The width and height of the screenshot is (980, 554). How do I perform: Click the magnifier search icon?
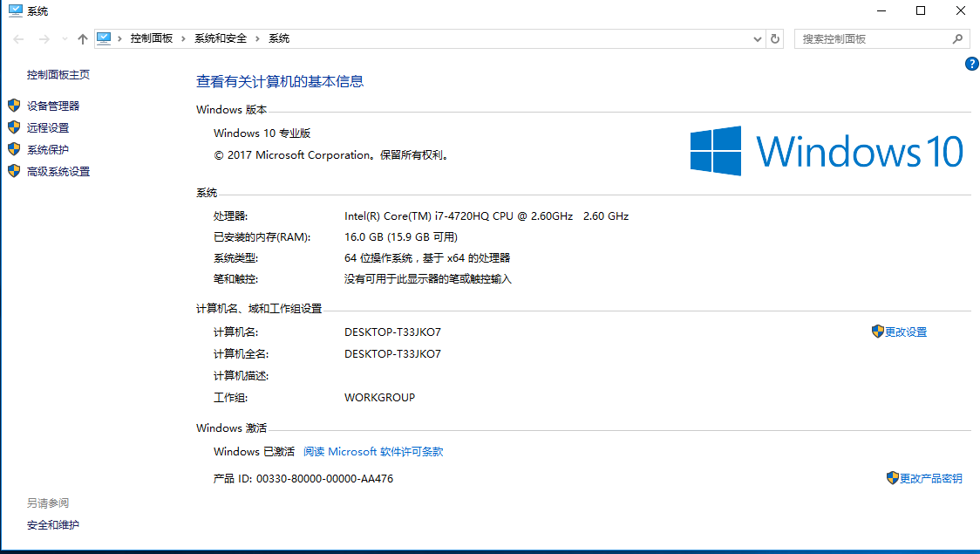pyautogui.click(x=957, y=38)
